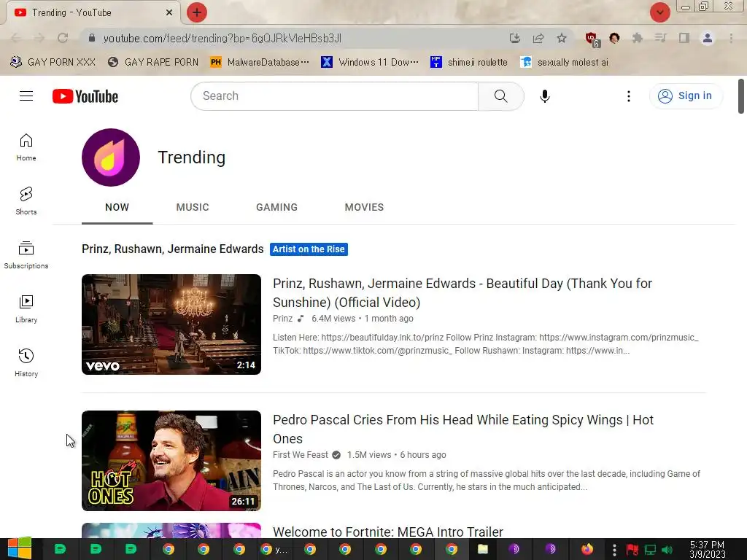This screenshot has height=560, width=747.
Task: Open the red tab search dropdown
Action: (x=659, y=12)
